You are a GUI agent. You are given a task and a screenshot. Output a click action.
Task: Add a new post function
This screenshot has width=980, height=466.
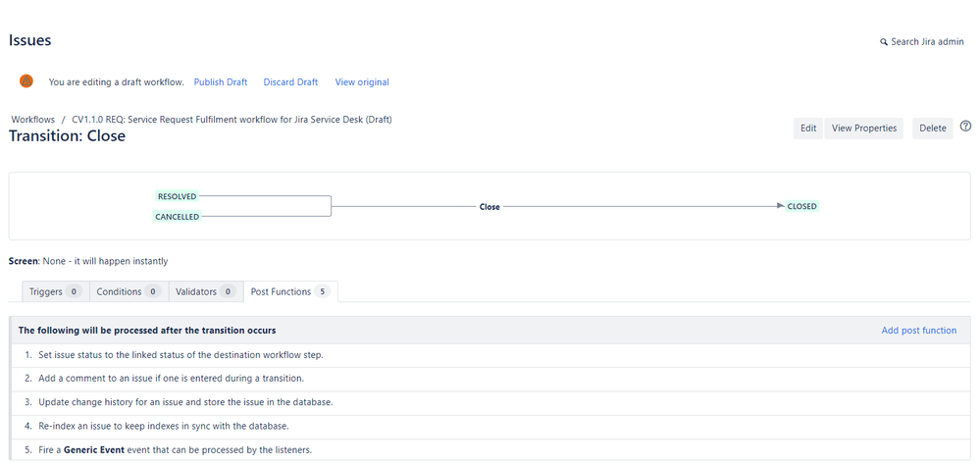click(919, 331)
